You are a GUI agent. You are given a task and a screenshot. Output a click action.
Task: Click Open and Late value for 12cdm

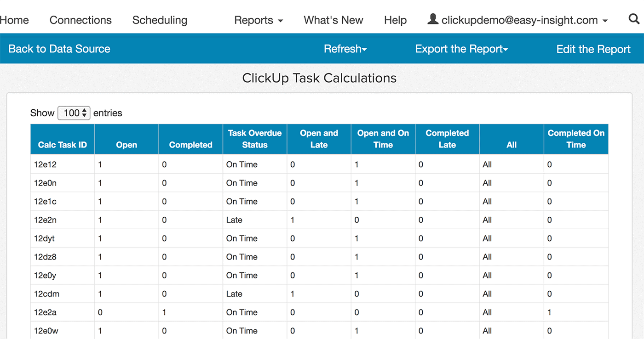(293, 294)
